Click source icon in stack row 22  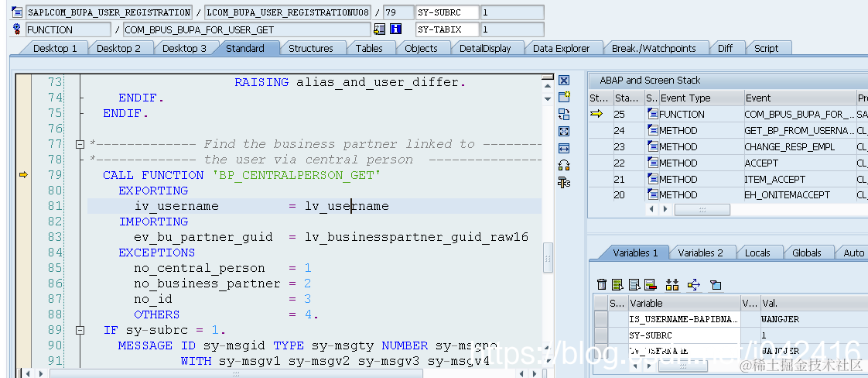click(x=653, y=163)
